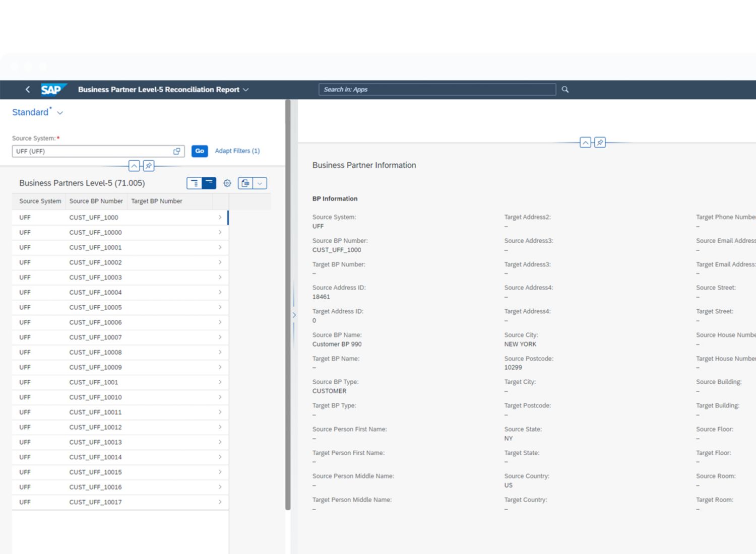Collapse the right detail panel header
The height and width of the screenshot is (554, 756).
(585, 143)
